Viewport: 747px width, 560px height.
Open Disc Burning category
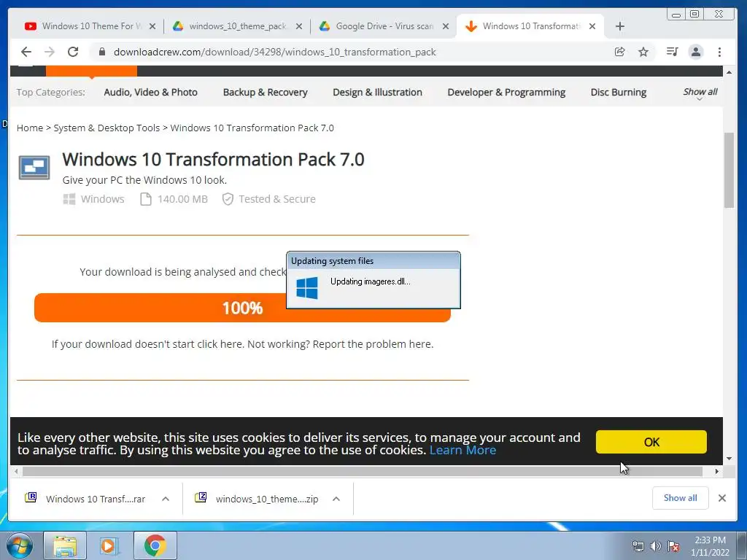point(619,93)
